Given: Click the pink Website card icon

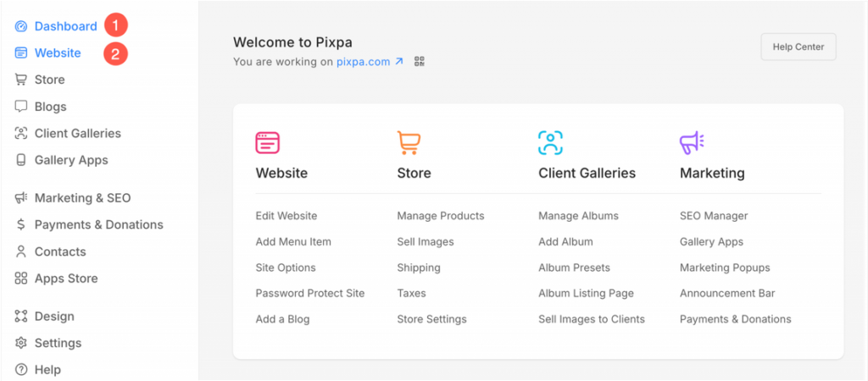Looking at the screenshot, I should click(x=267, y=143).
